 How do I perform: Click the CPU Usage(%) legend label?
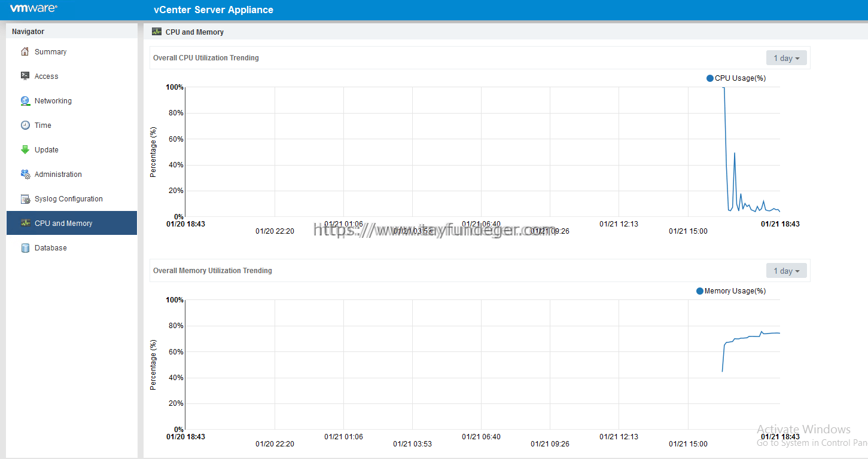tap(741, 78)
